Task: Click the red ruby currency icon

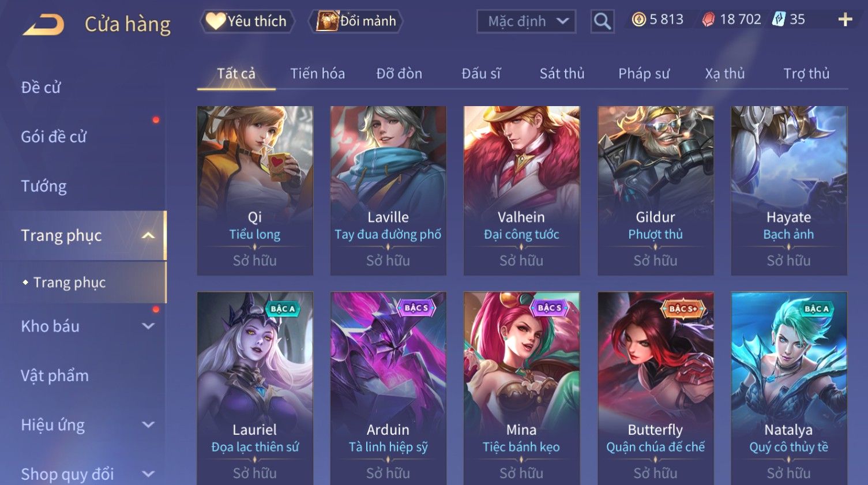Action: click(708, 20)
